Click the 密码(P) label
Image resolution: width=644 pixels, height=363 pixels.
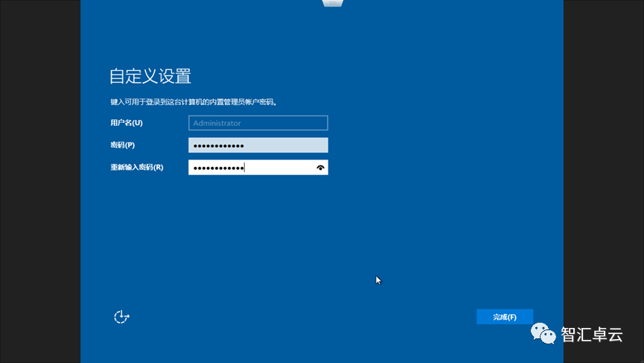[x=122, y=145]
